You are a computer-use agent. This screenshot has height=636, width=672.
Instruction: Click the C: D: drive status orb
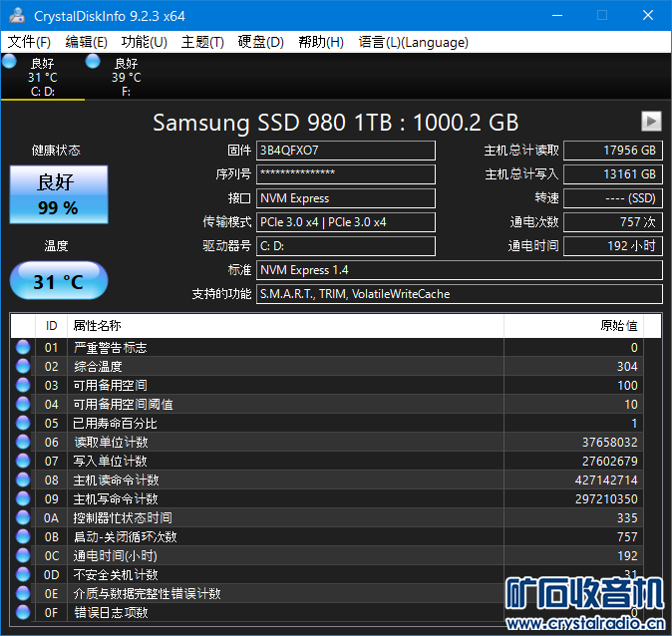click(9, 61)
